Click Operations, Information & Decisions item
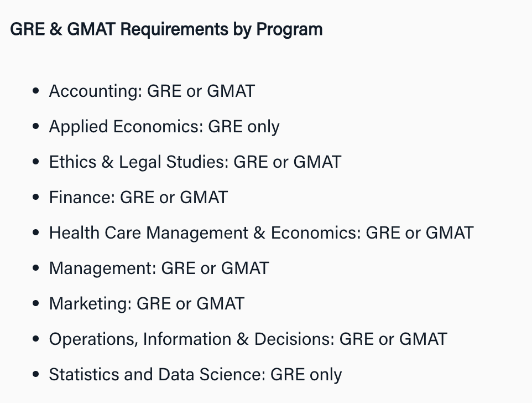The height and width of the screenshot is (403, 532). pyautogui.click(x=248, y=339)
